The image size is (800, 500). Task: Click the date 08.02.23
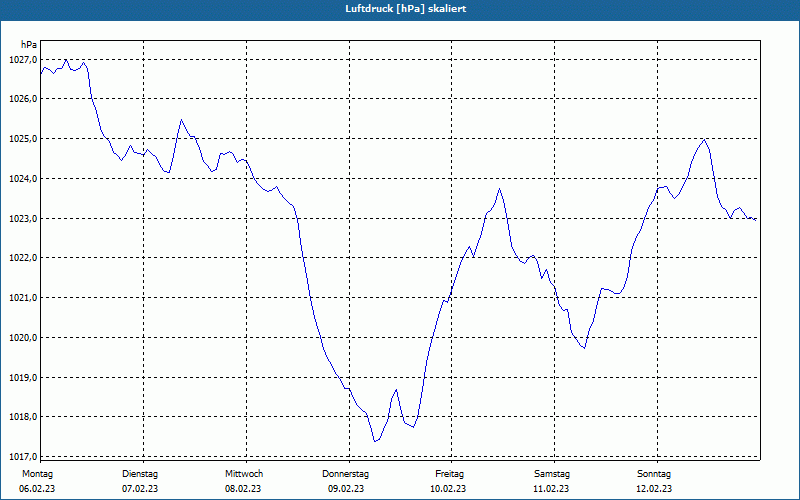243,489
